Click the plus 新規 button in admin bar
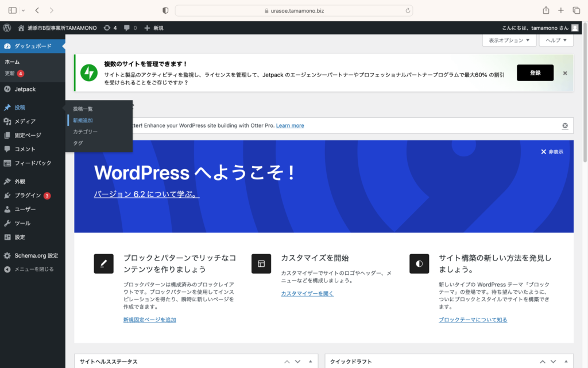The image size is (588, 368). pyautogui.click(x=154, y=28)
